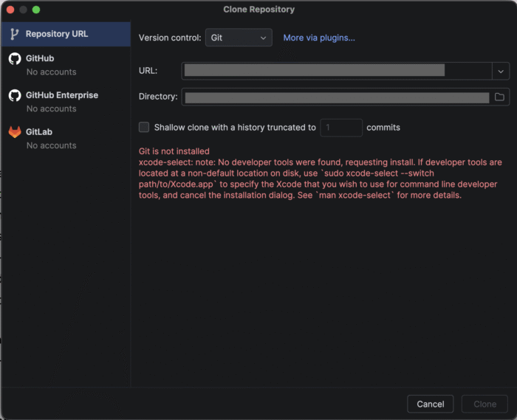The width and height of the screenshot is (517, 420).
Task: Select the GitHub Enterprise sidebar item
Action: pos(66,101)
